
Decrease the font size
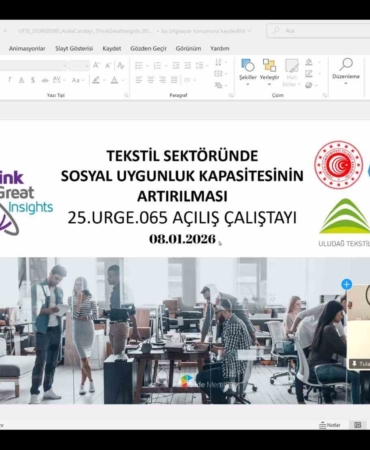[108, 65]
